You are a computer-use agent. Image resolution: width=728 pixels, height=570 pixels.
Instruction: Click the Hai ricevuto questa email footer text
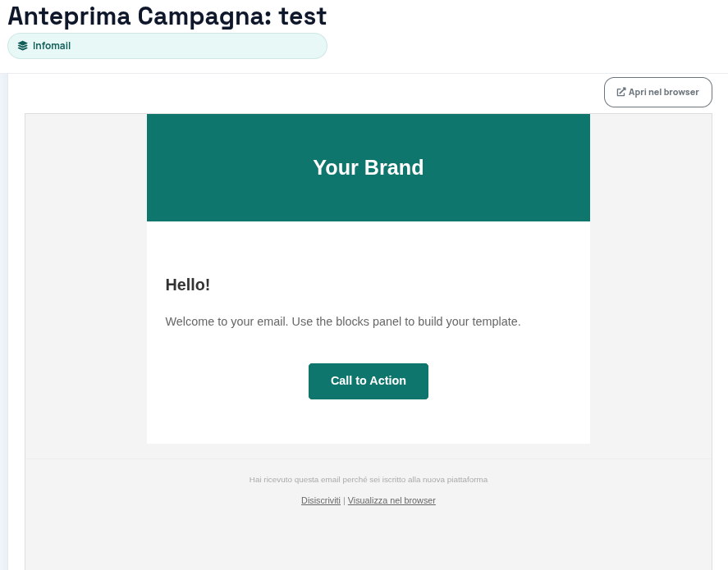pyautogui.click(x=368, y=479)
